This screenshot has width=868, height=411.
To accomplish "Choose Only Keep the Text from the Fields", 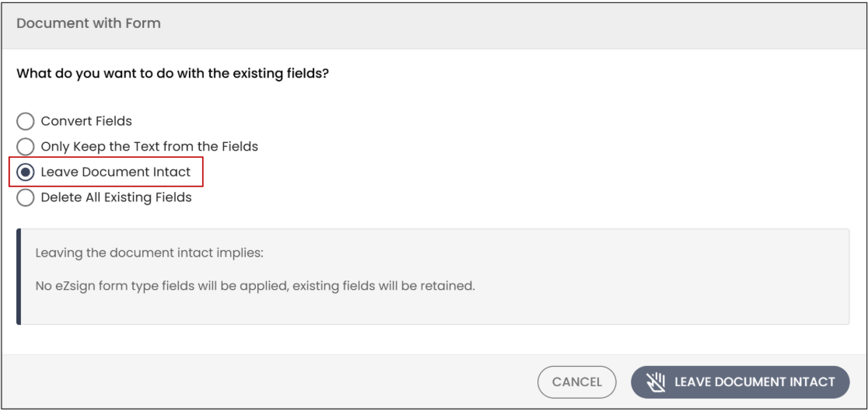I will [26, 147].
